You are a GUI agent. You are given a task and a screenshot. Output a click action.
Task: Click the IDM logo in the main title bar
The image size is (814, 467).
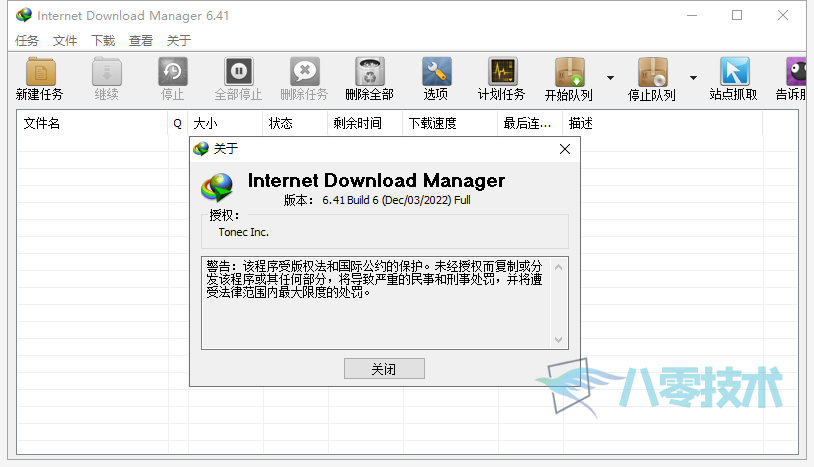[x=23, y=15]
